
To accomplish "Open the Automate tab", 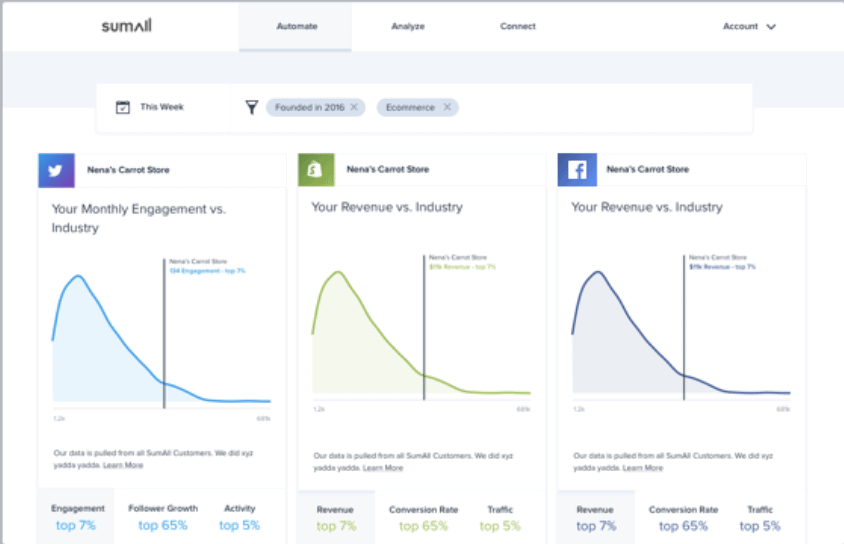I will pos(296,26).
